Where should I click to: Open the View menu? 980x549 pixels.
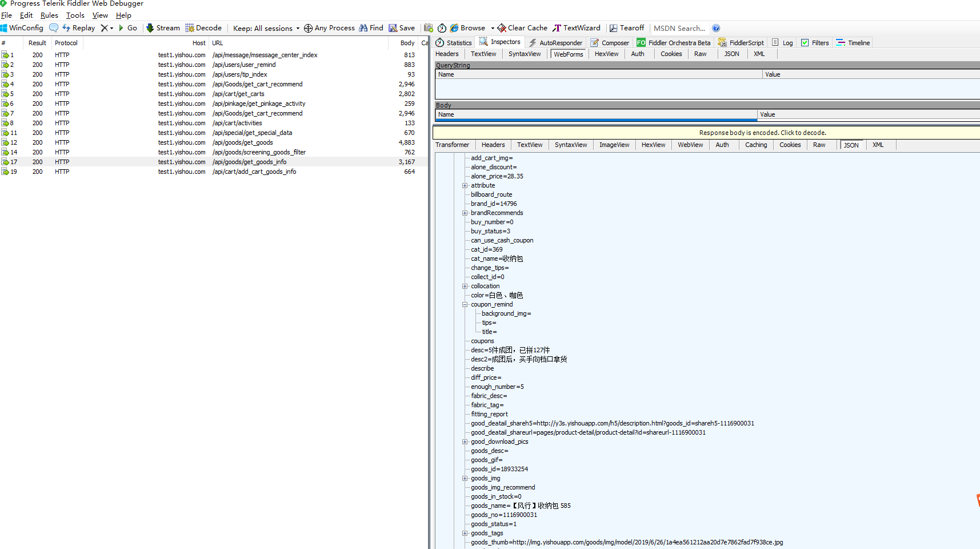(100, 15)
